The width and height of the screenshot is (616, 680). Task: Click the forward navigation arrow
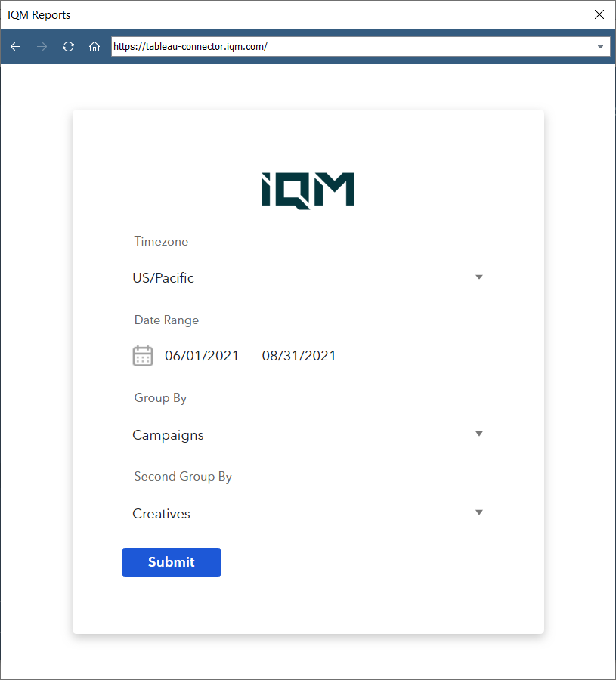click(x=42, y=47)
